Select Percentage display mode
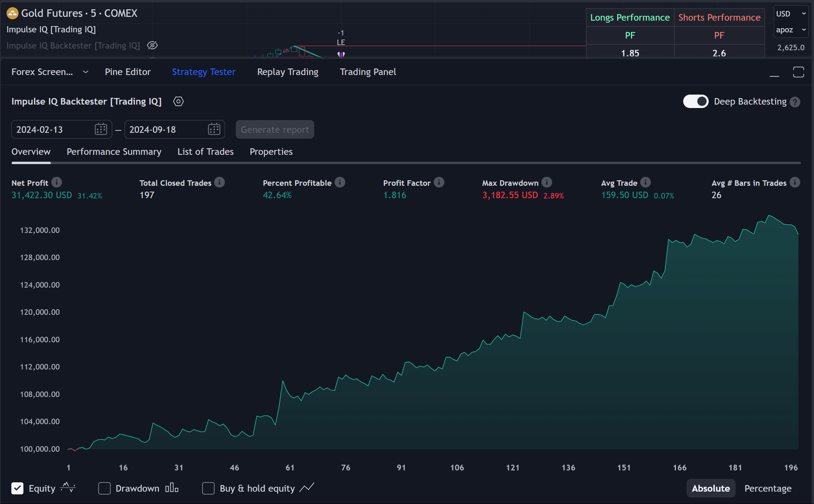Viewport: 814px width, 504px height. (768, 488)
